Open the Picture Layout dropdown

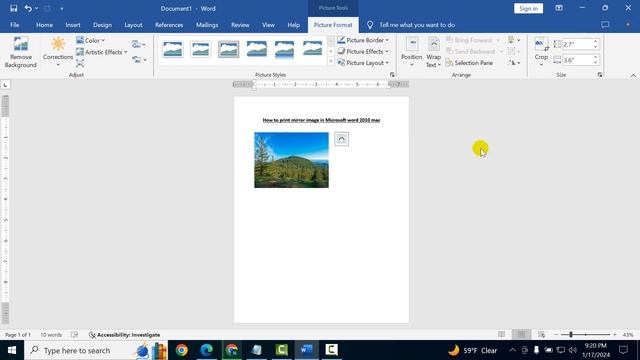click(363, 63)
